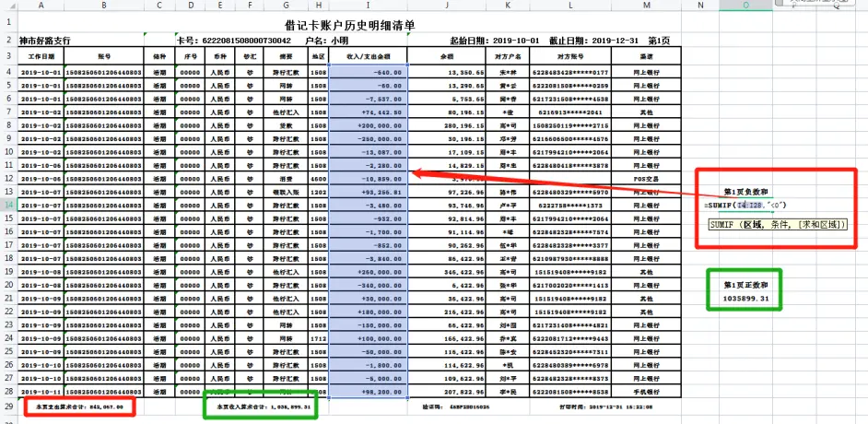Select row 14 header
The height and width of the screenshot is (424, 868).
pyautogui.click(x=9, y=205)
